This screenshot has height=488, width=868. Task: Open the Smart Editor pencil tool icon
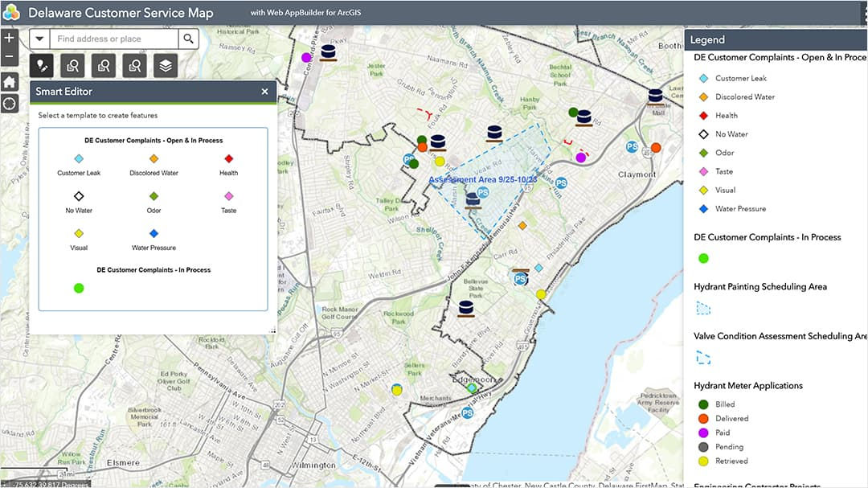[40, 65]
